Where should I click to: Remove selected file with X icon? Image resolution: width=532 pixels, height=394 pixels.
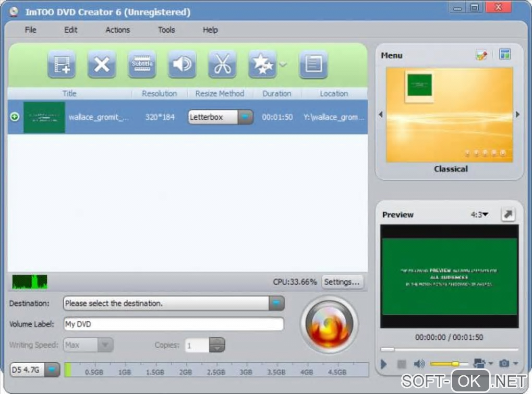[x=102, y=65]
